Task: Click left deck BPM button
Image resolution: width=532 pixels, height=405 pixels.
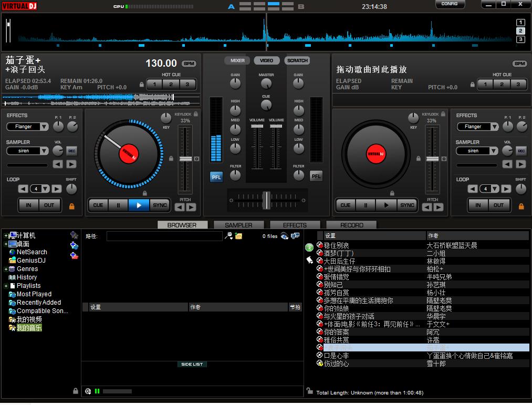Action: click(x=189, y=64)
